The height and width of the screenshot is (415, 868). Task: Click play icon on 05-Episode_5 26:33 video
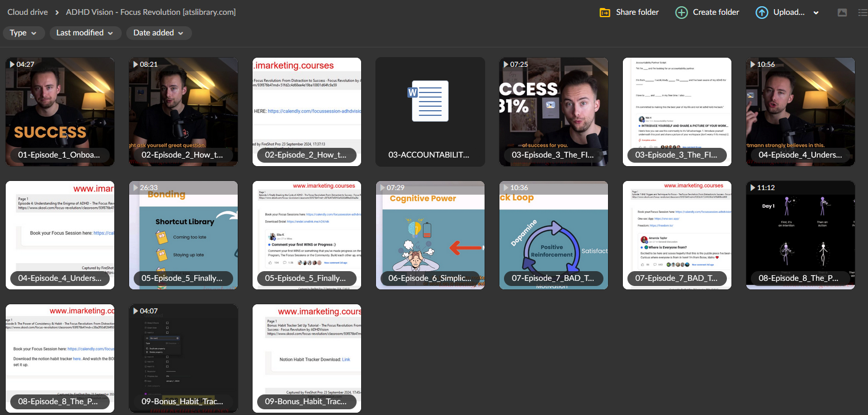pos(135,188)
